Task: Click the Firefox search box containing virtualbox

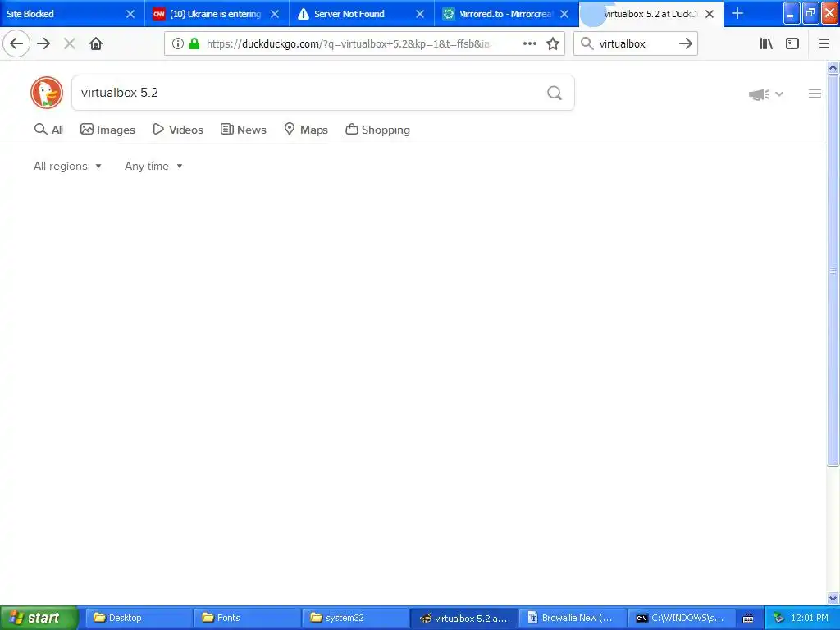Action: 635,44
